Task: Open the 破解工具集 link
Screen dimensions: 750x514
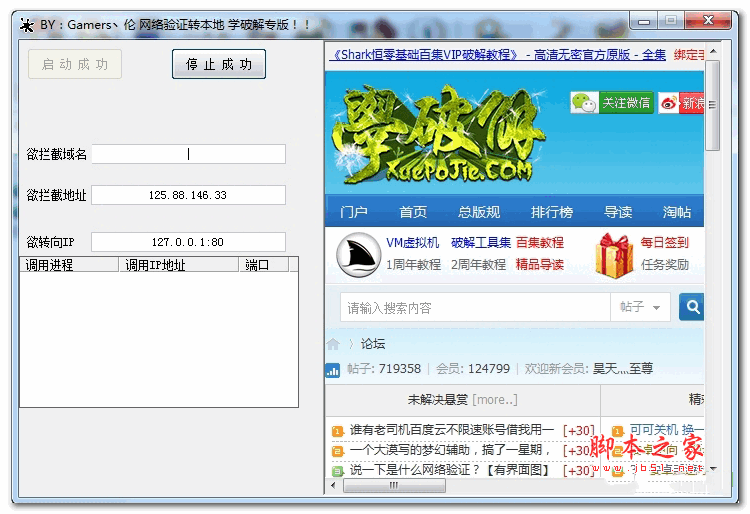Action: tap(481, 243)
